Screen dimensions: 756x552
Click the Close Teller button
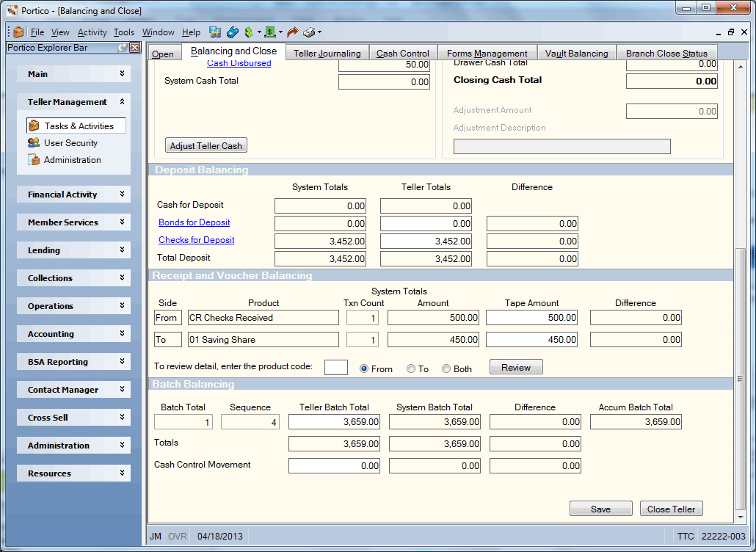pyautogui.click(x=671, y=509)
